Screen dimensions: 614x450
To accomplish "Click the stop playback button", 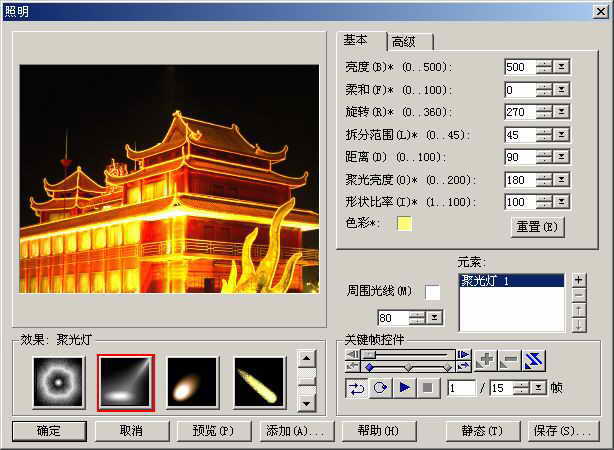I will [426, 387].
